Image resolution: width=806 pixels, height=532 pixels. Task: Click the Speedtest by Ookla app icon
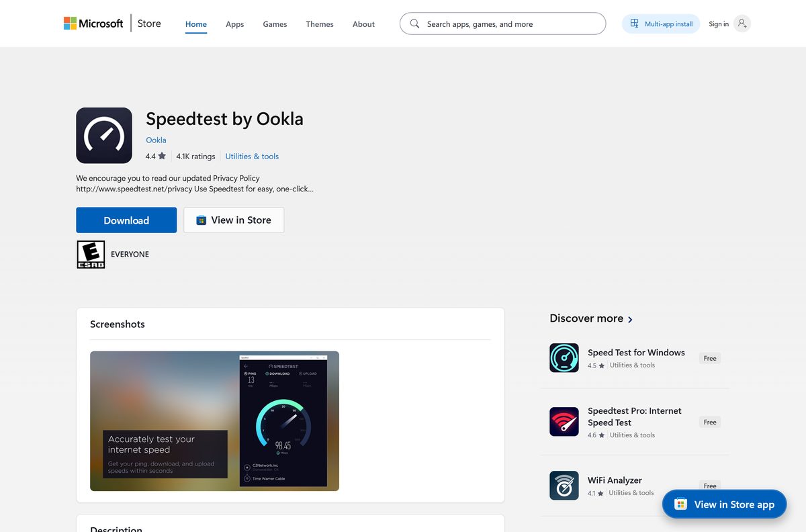click(104, 135)
